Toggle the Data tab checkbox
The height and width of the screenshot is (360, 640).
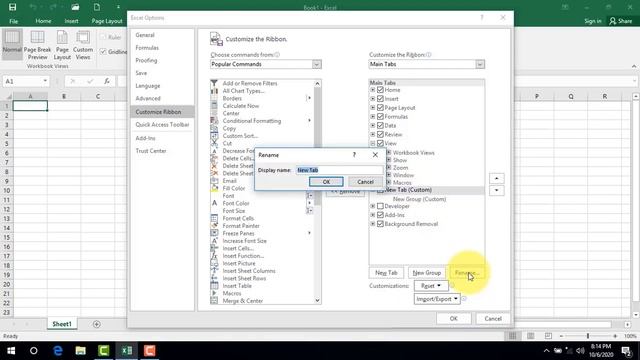[x=380, y=125]
